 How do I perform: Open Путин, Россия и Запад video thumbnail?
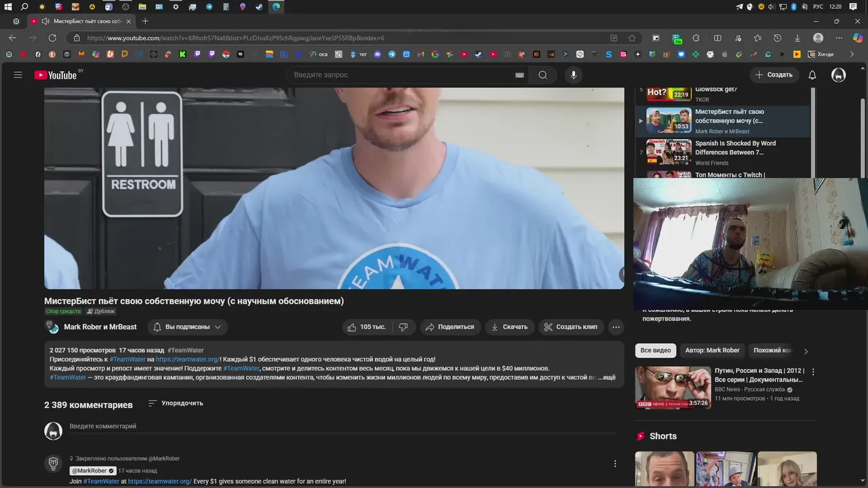pos(673,388)
